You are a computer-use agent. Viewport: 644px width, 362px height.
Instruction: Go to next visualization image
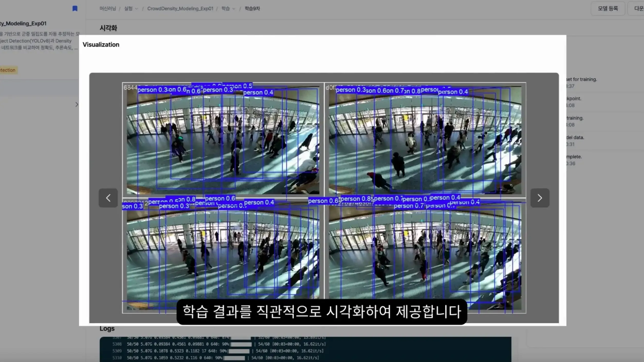(x=540, y=198)
